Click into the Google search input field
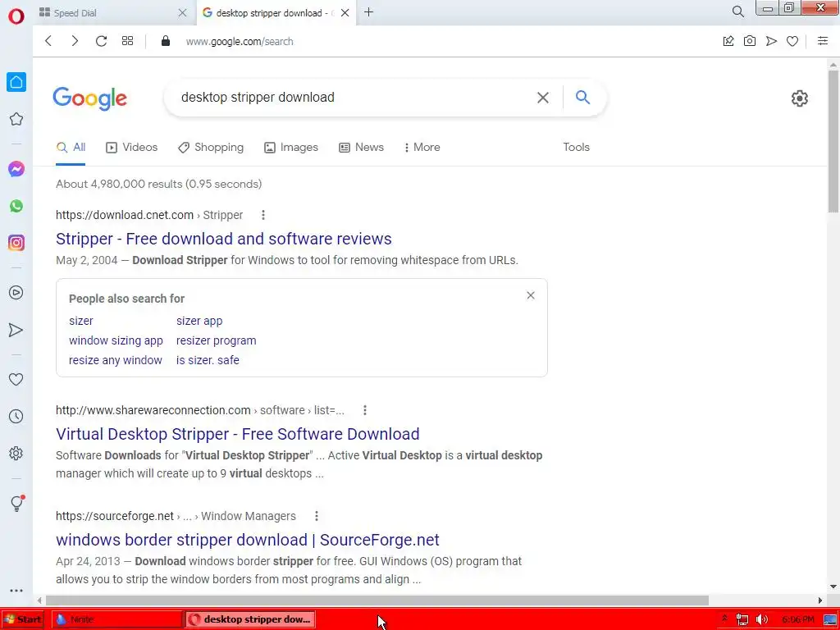The width and height of the screenshot is (840, 630). (354, 98)
